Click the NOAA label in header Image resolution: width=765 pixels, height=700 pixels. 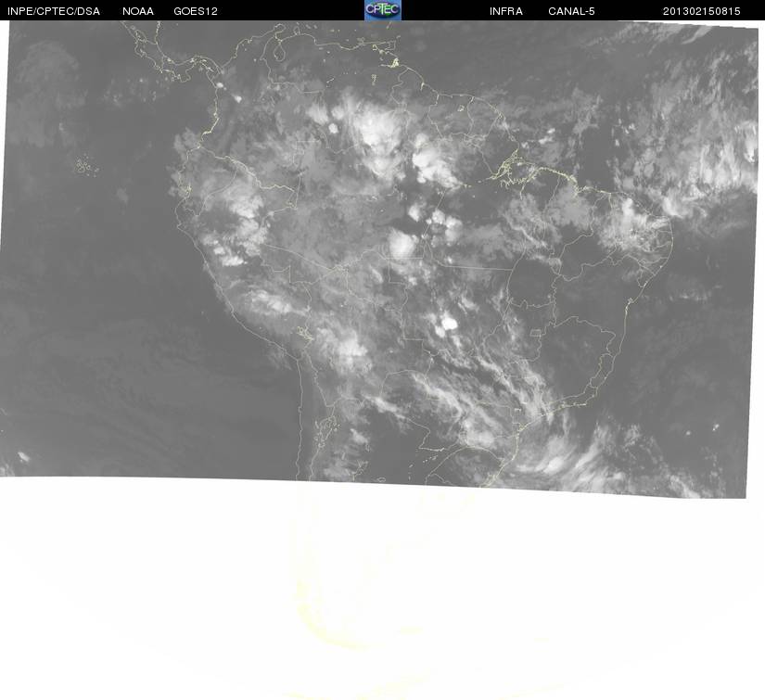[138, 11]
